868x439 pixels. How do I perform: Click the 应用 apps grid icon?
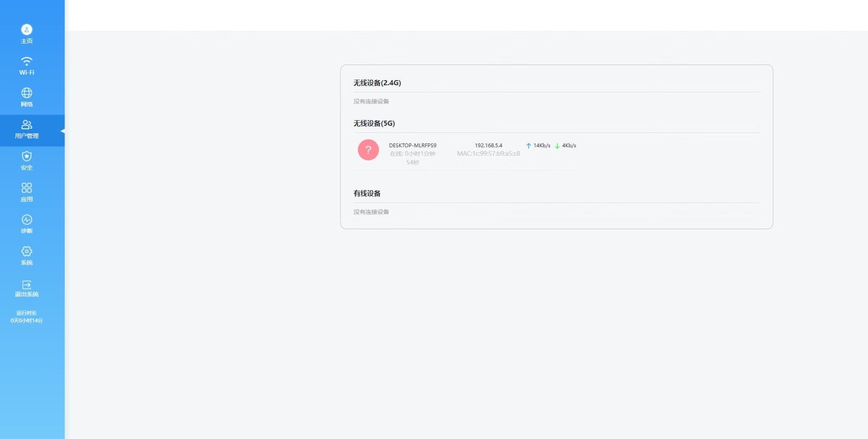(27, 188)
